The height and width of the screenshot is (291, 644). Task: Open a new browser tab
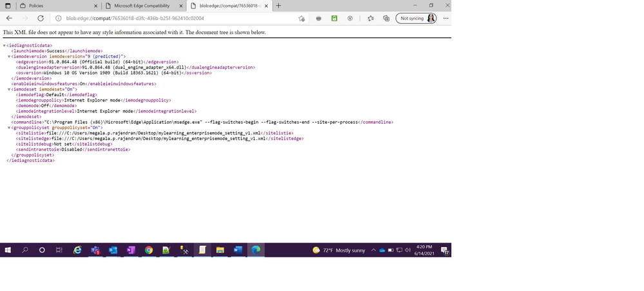[x=278, y=6]
